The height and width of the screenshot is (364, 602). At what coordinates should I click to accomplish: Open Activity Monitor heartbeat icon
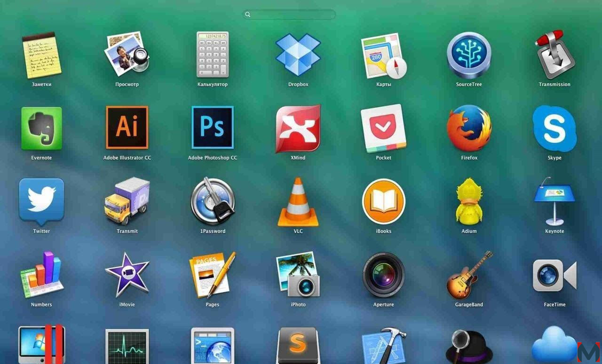pyautogui.click(x=127, y=346)
